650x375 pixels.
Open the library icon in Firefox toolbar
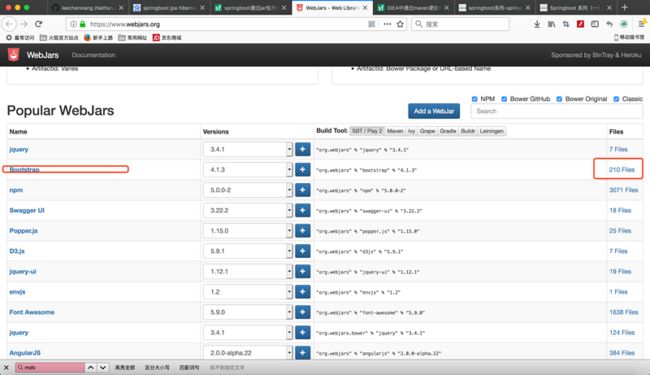551,24
